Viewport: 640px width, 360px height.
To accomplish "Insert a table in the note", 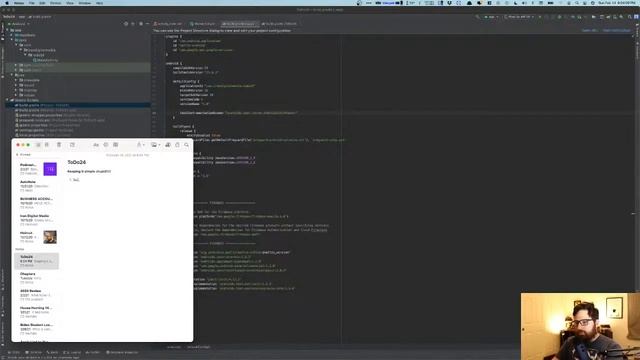I will (116, 145).
